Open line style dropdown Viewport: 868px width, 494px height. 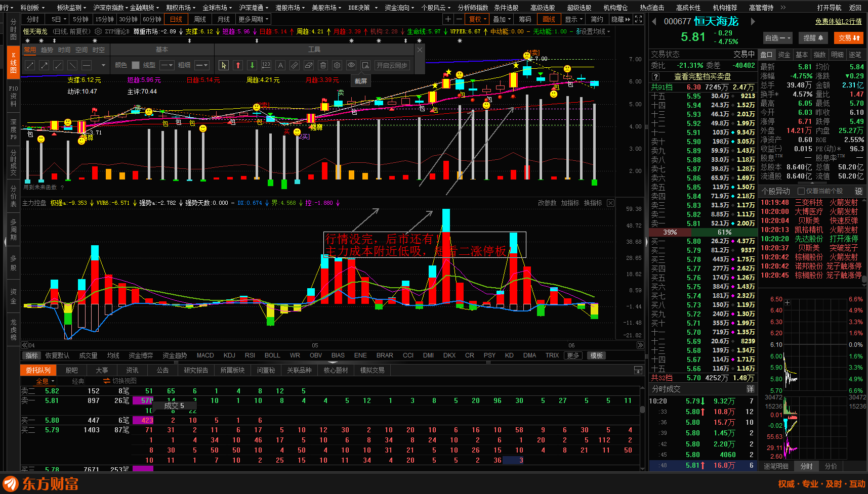(x=167, y=65)
